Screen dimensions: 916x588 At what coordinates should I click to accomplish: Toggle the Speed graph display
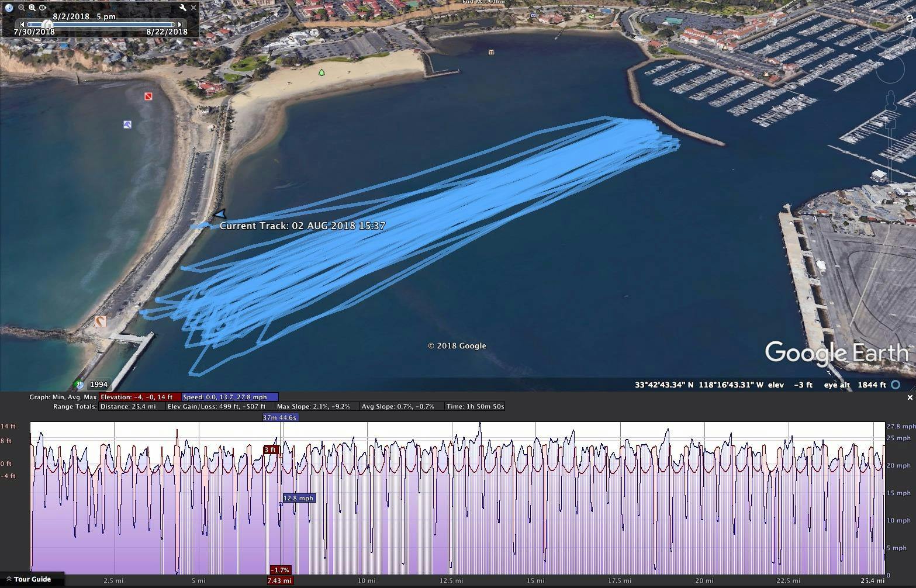point(229,397)
